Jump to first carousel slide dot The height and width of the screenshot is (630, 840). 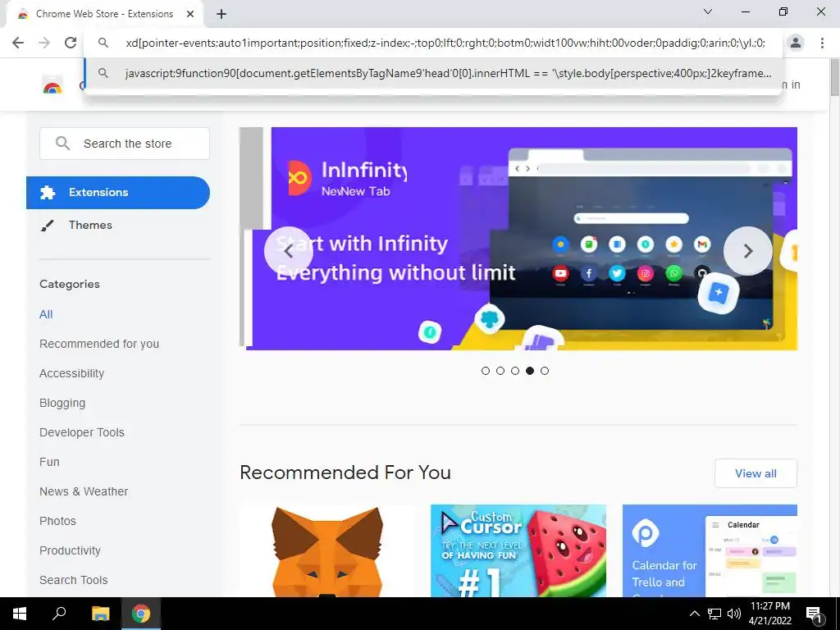tap(486, 371)
